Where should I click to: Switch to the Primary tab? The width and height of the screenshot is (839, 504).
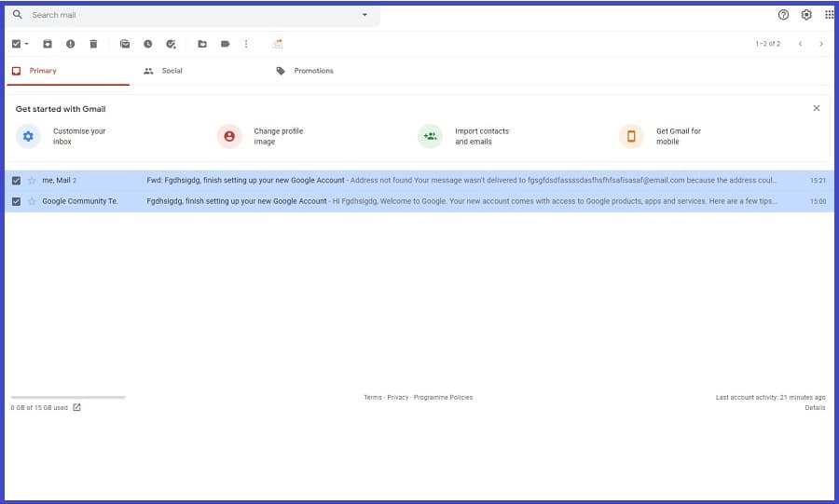(68, 71)
